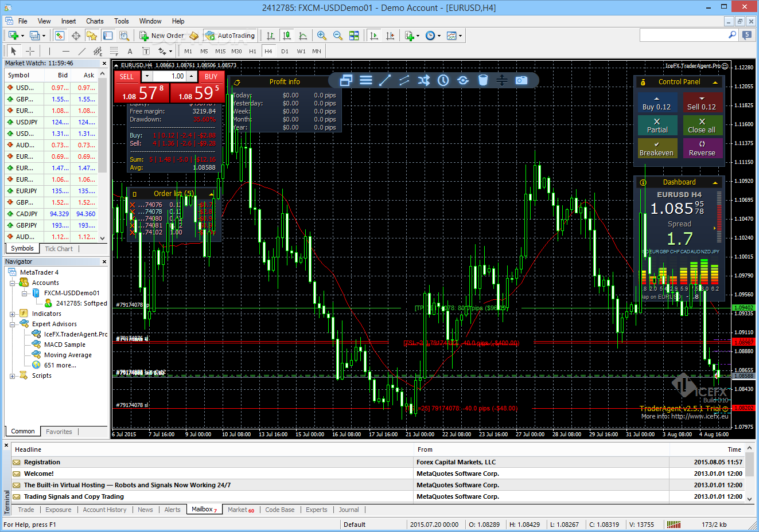Screen dimensions: 759x532
Task: Close order 74076 with red X
Action: [133, 205]
